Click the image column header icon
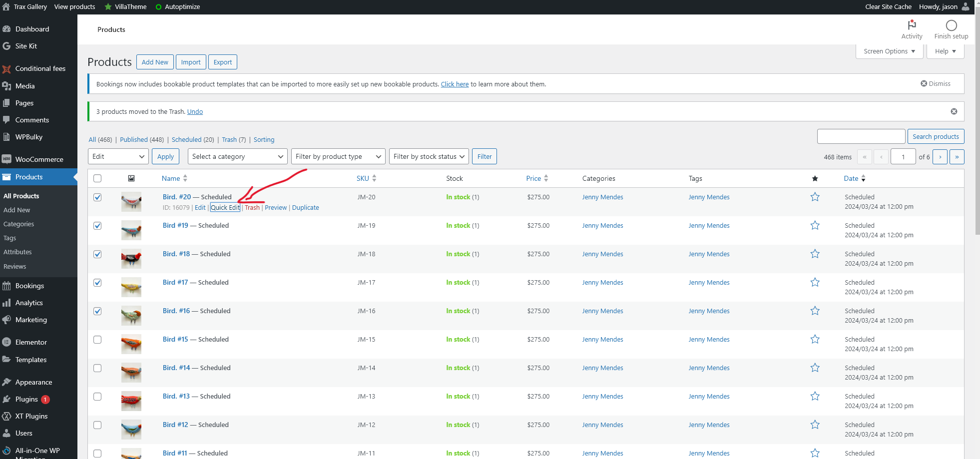980x459 pixels. 131,178
